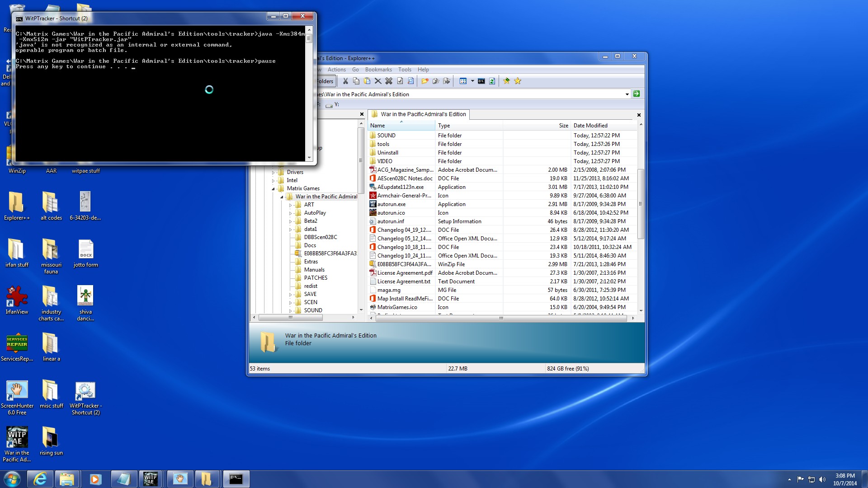Expand the SCEN folder node

point(291,303)
